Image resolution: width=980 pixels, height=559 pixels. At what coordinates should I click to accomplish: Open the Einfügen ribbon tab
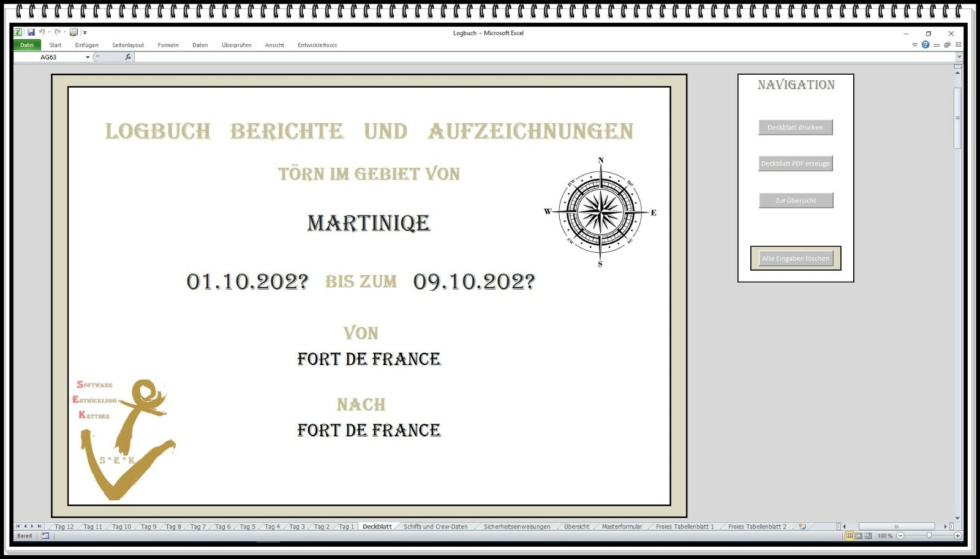[86, 45]
